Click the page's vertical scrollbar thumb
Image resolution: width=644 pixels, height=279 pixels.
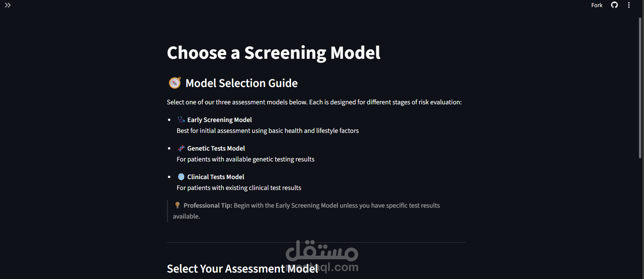coord(640,87)
